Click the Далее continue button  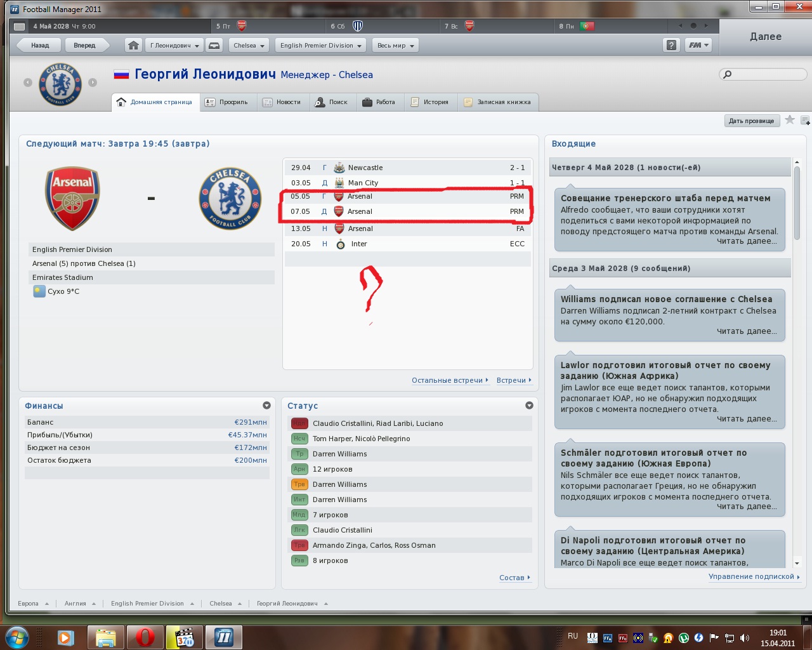[x=766, y=37]
